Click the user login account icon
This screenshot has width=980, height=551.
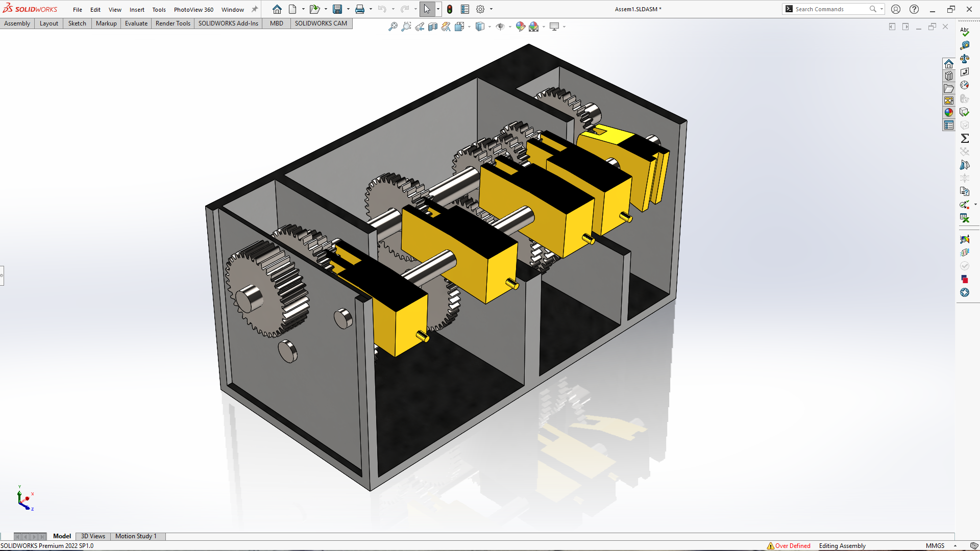(896, 9)
